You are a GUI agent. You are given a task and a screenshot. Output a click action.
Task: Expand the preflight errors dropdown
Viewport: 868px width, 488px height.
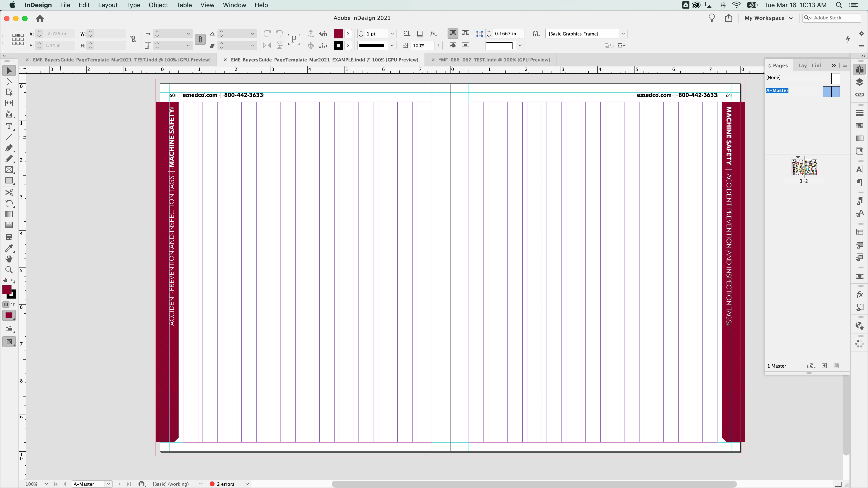coord(247,484)
